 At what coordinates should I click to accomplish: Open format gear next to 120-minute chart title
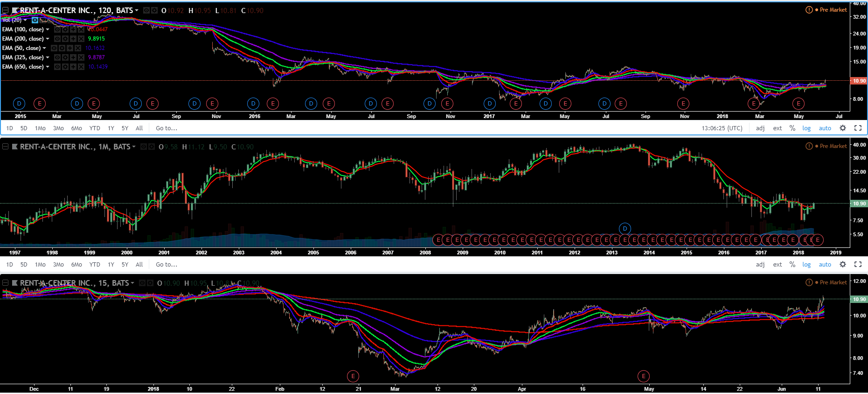pos(154,10)
